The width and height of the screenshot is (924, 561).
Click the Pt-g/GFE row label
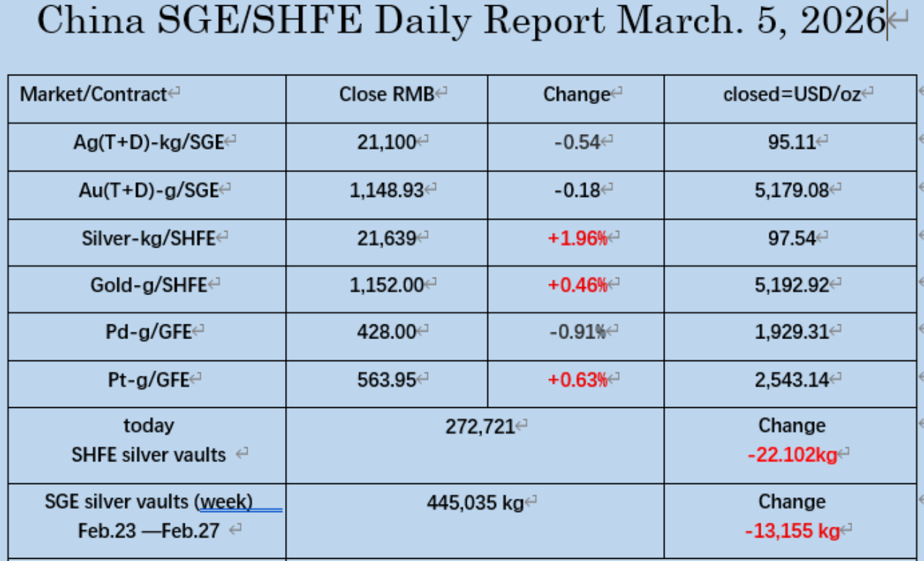149,379
